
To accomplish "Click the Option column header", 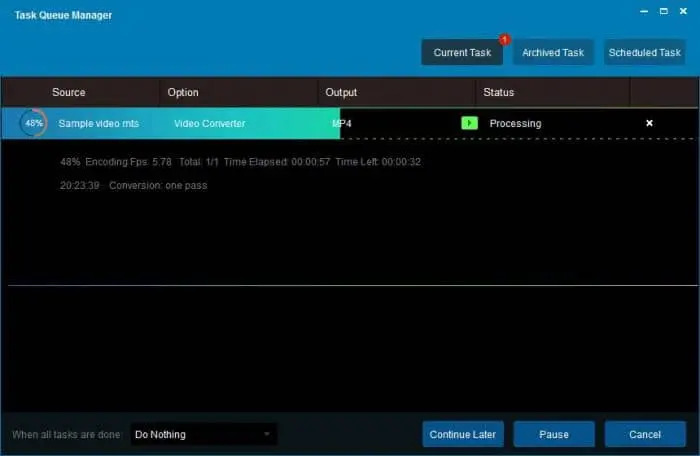I will pyautogui.click(x=183, y=92).
